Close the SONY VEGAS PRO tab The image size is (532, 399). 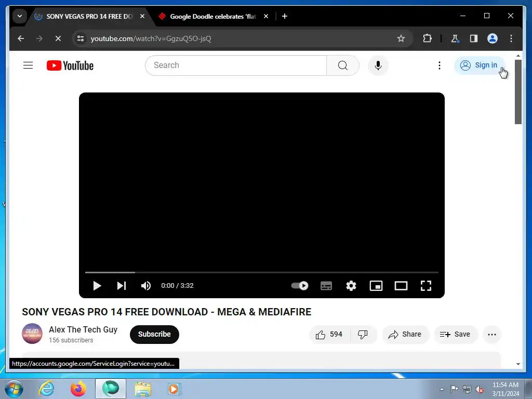[142, 16]
